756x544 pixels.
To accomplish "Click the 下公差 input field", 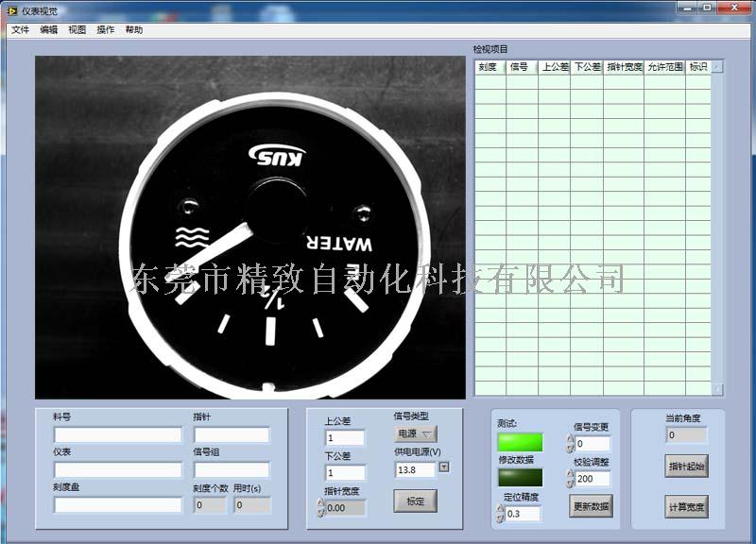I will coord(345,472).
